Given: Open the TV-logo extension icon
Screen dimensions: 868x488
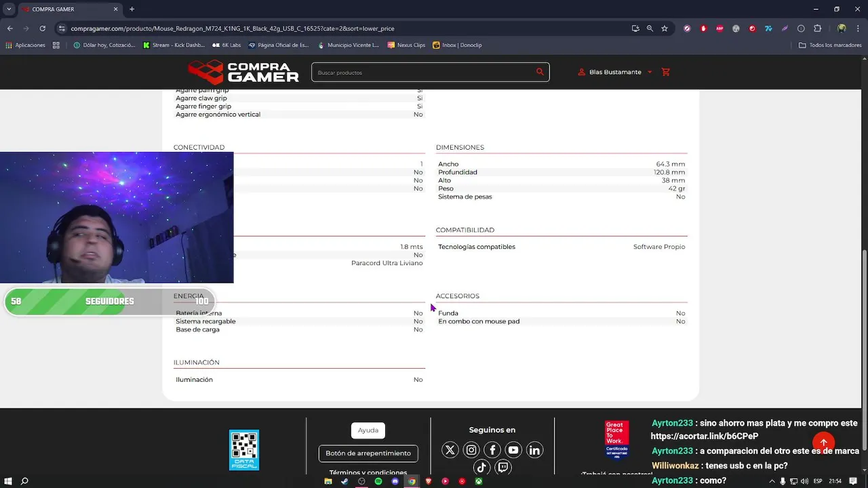Looking at the screenshot, I should pos(768,28).
